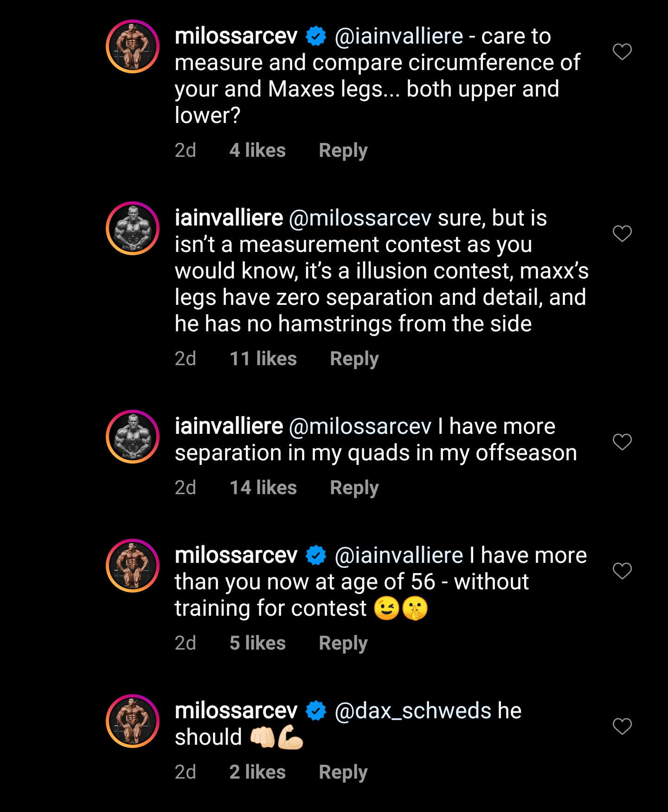Open milossarcev's avatar on 'age of 56' comment
Viewport: 668px width, 812px height.
pyautogui.click(x=133, y=566)
